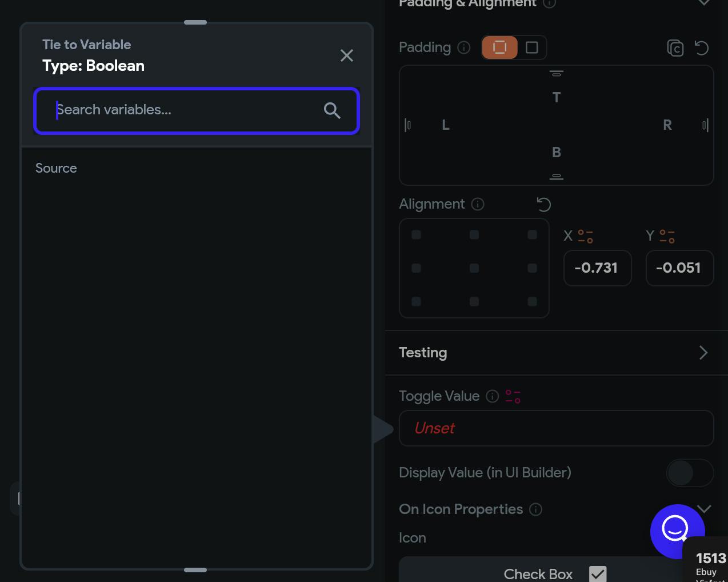Reset alignment with the undo arrow icon
The image size is (728, 582).
(x=544, y=204)
